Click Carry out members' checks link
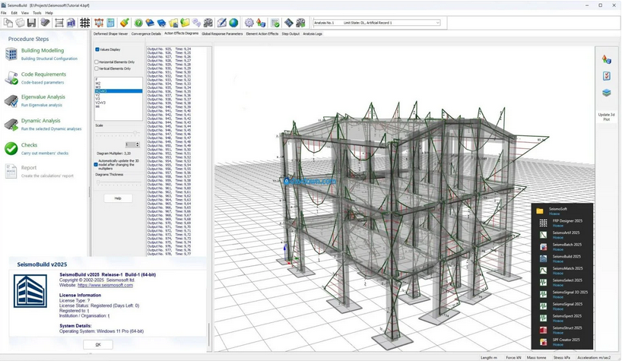Viewport: 622px width, 364px height. click(45, 153)
